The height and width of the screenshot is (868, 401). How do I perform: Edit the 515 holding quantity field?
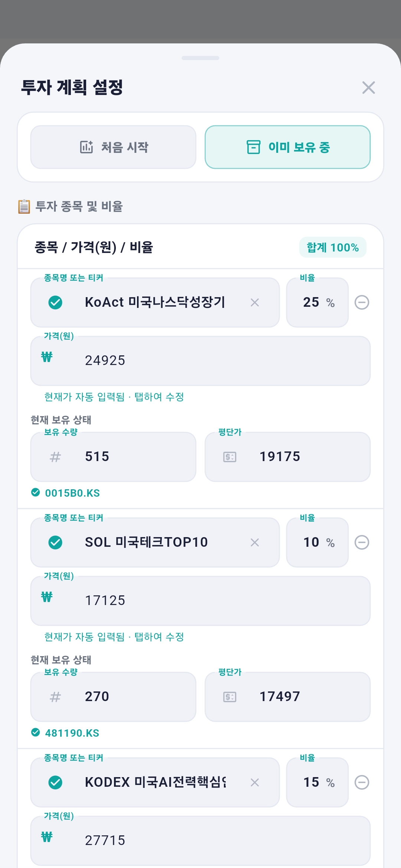(x=113, y=457)
